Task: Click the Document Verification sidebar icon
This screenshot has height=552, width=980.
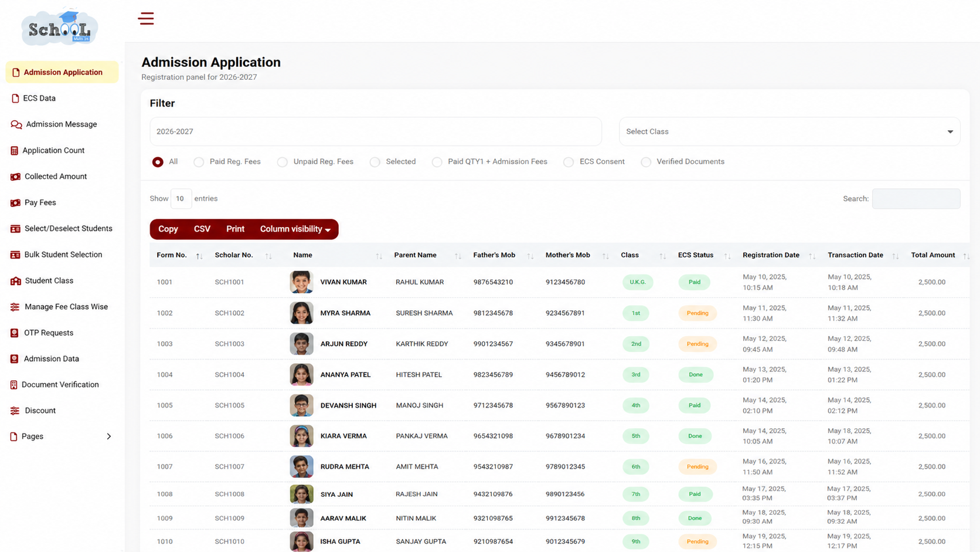Action: click(14, 385)
